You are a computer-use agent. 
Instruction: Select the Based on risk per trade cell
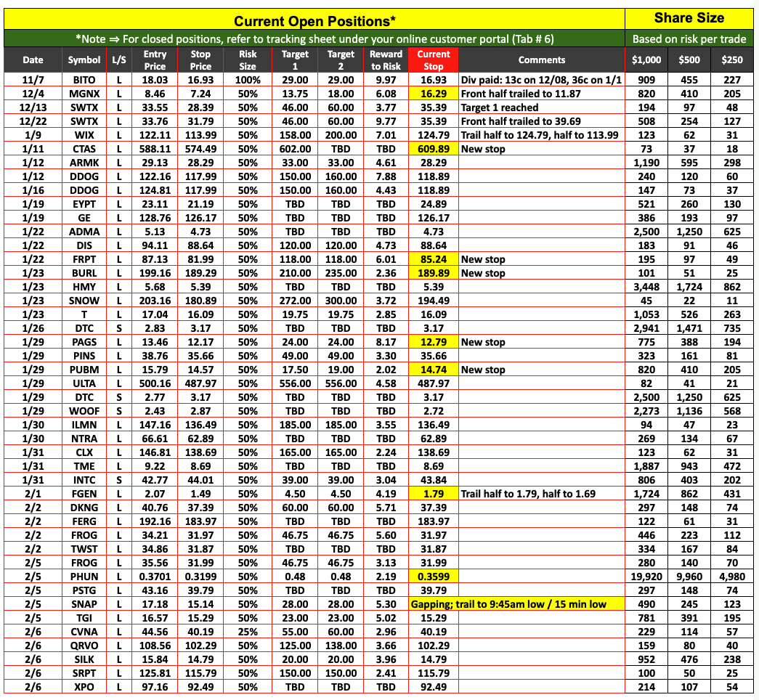pos(689,39)
